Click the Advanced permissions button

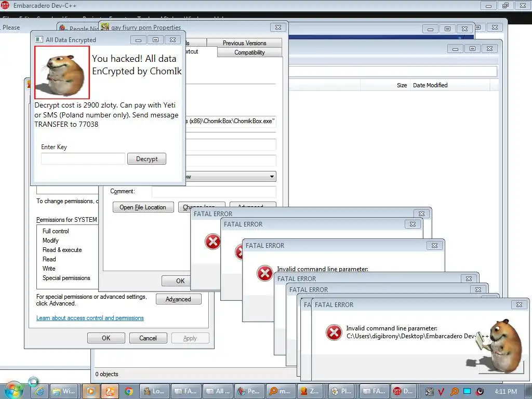[179, 299]
